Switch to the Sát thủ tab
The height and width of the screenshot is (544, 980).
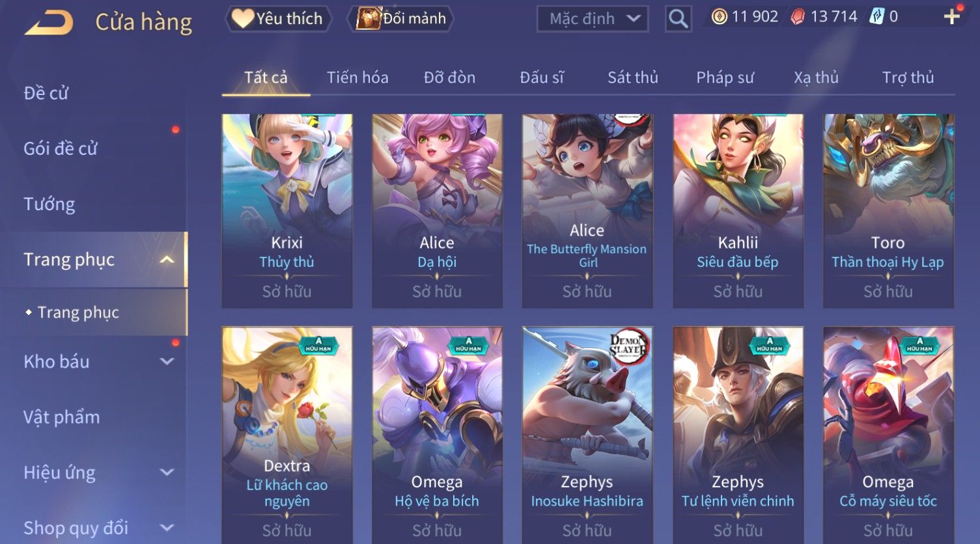coord(633,77)
